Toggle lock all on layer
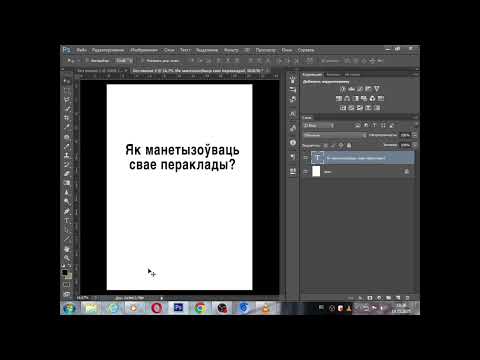The image size is (480, 360). pyautogui.click(x=349, y=145)
